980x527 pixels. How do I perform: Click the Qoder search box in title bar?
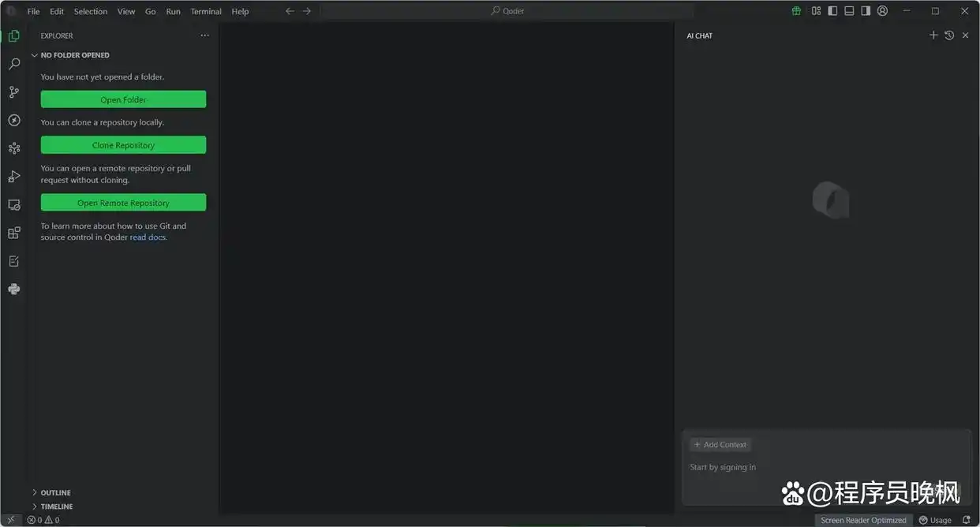click(507, 11)
